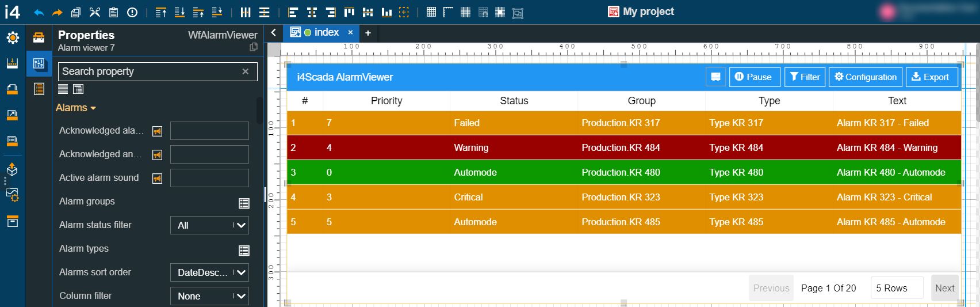Click the fit-to-content grid icon

click(x=500, y=12)
